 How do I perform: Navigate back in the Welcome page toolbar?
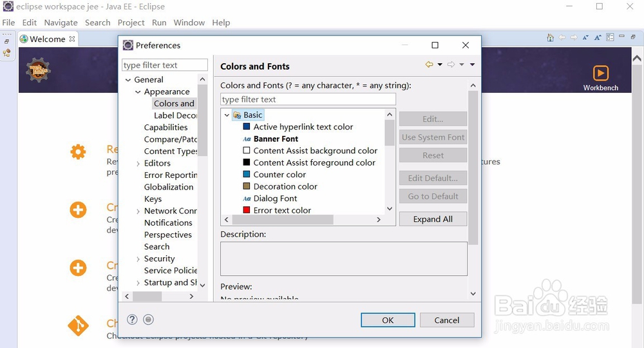(562, 37)
